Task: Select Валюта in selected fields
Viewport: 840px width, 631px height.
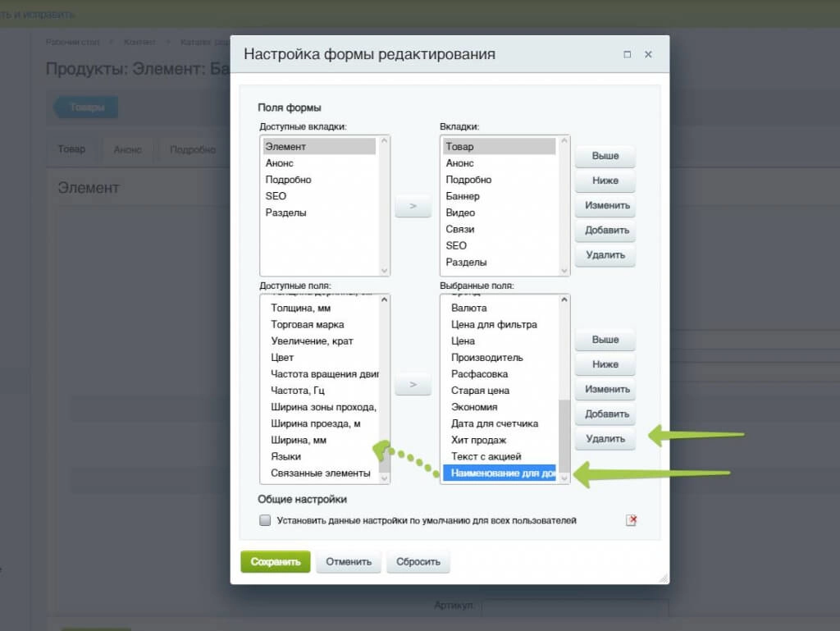Action: click(500, 308)
